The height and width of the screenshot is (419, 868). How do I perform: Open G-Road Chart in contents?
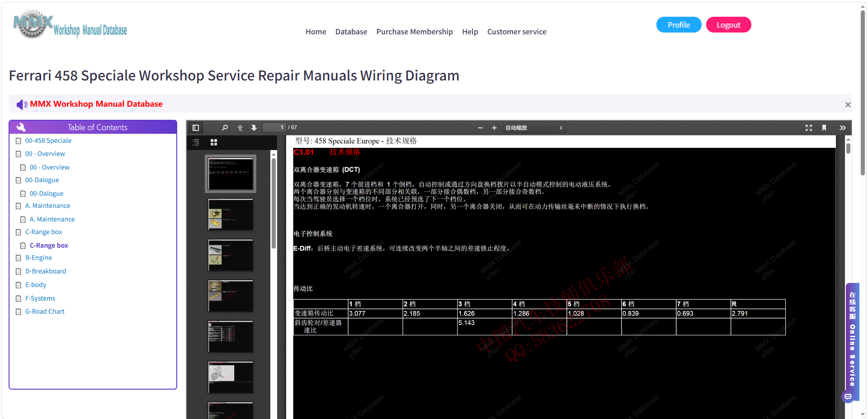(x=45, y=311)
